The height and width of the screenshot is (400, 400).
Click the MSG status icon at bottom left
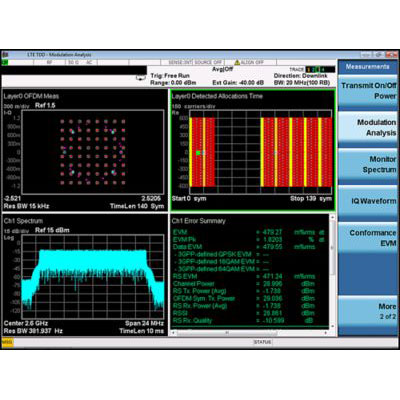[7, 342]
